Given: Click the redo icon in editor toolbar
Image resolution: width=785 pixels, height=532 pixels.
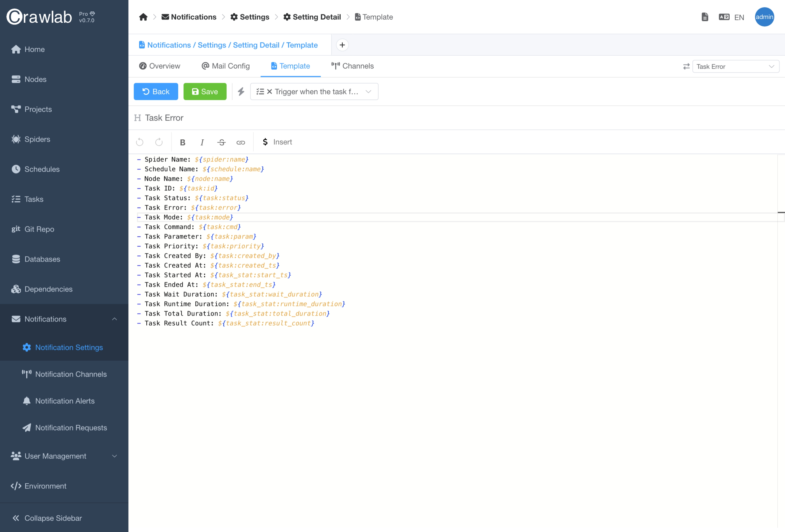Looking at the screenshot, I should pos(159,142).
